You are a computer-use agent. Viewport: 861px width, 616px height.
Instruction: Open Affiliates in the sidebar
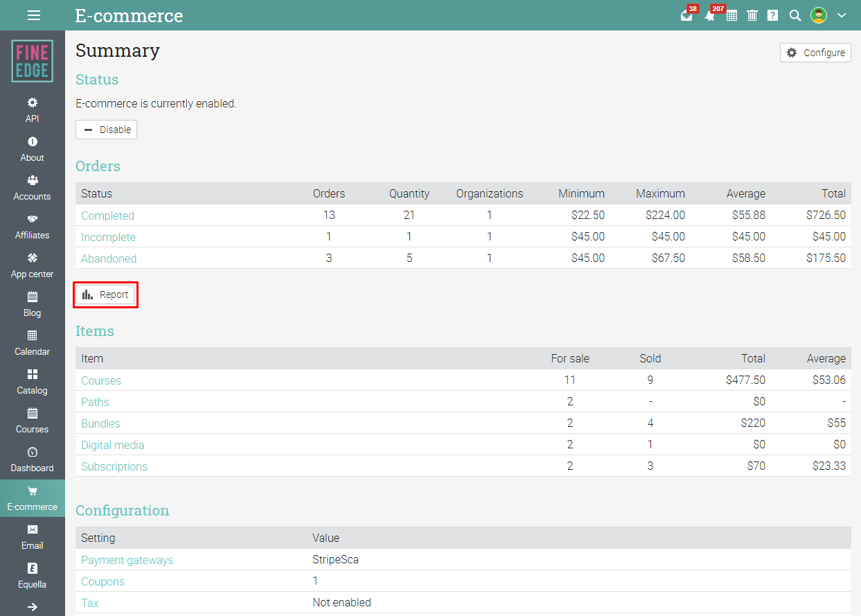pos(32,227)
